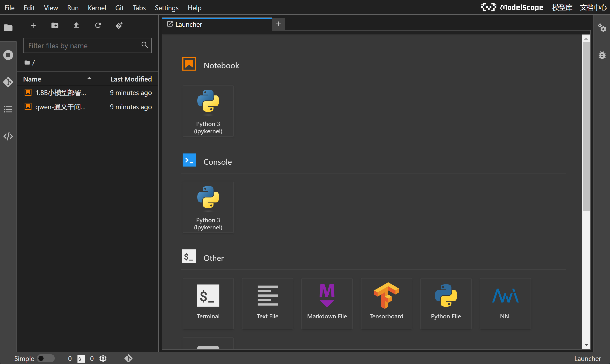610x364 pixels.
Task: Launch a new Terminal
Action: click(x=208, y=303)
